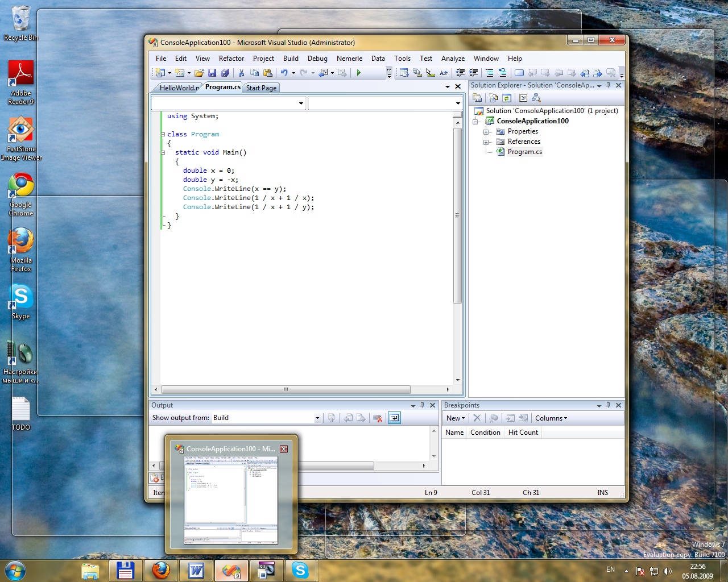The height and width of the screenshot is (582, 728).
Task: Open the Refactor menu
Action: point(231,59)
